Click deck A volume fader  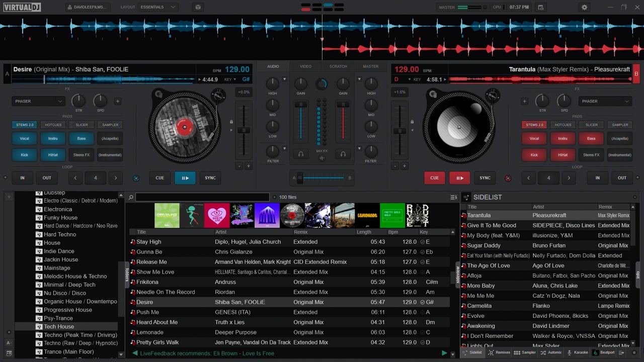(301, 105)
